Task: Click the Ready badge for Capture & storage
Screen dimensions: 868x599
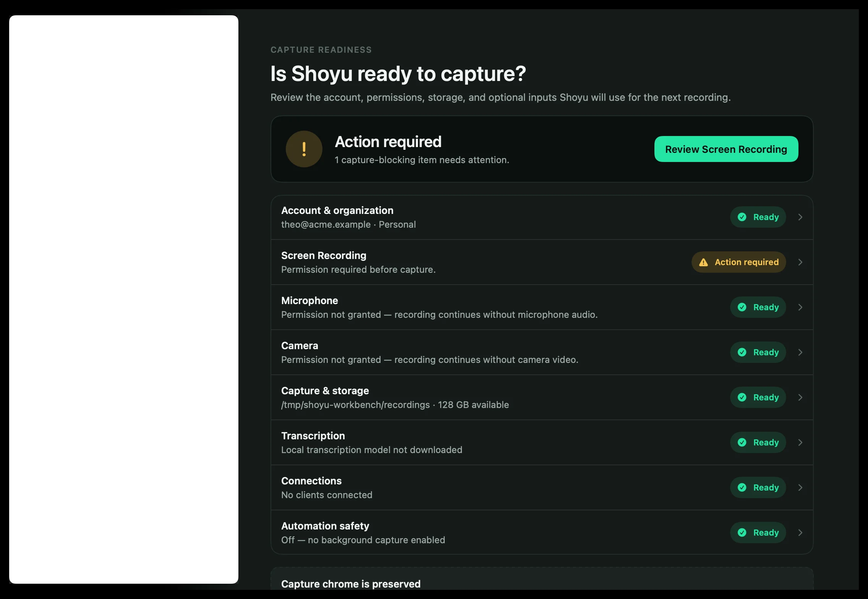Action: click(x=758, y=397)
